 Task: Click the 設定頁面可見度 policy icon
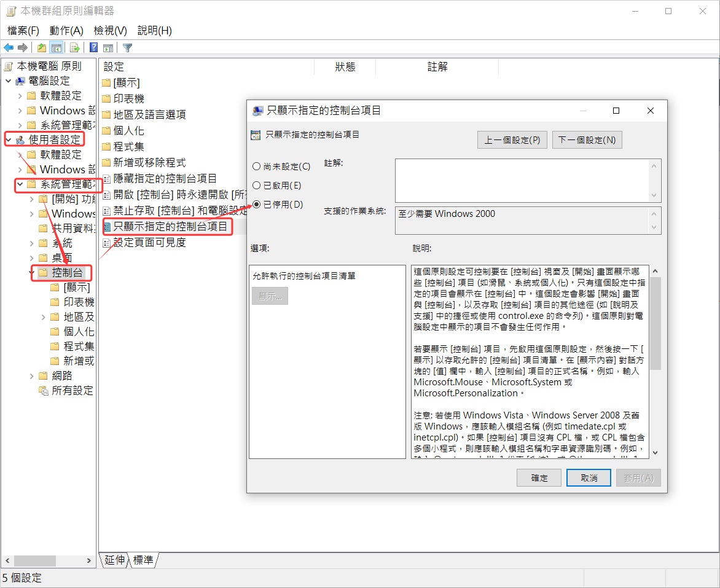(106, 243)
